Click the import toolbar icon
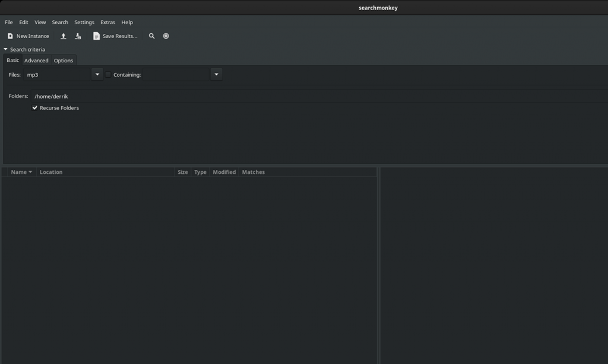Screen dimensions: 608x364 click(x=78, y=36)
